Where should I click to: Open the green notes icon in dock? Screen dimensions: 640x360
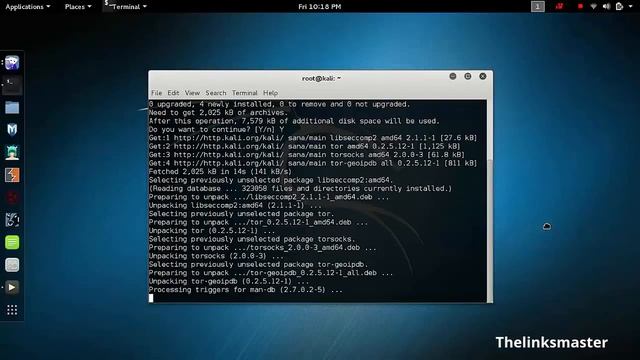(12, 242)
